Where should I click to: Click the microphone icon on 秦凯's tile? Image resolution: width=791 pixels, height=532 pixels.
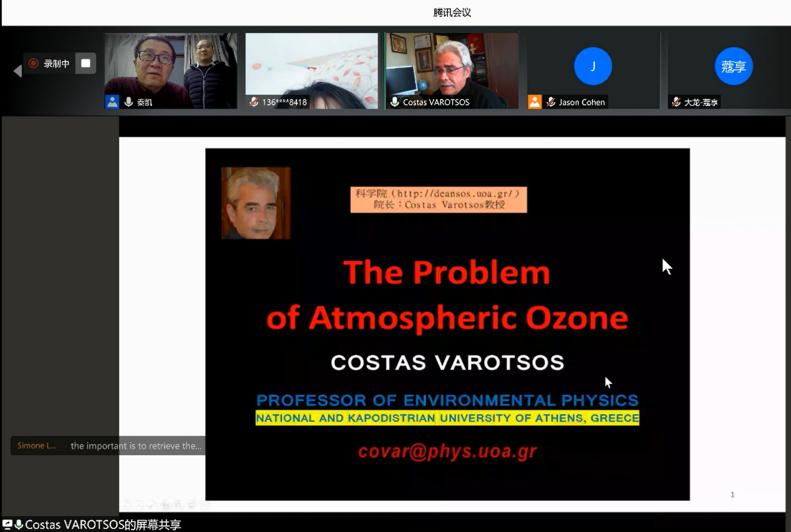pos(129,102)
